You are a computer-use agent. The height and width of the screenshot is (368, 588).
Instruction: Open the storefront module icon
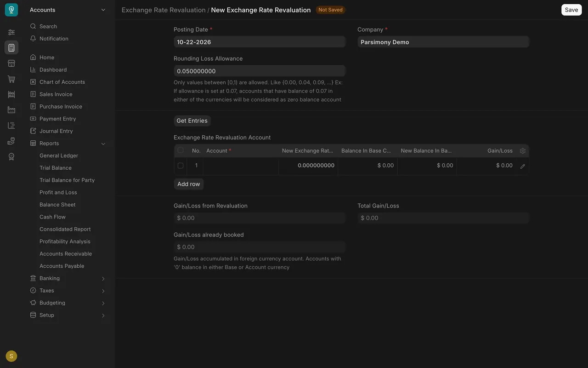click(x=11, y=63)
